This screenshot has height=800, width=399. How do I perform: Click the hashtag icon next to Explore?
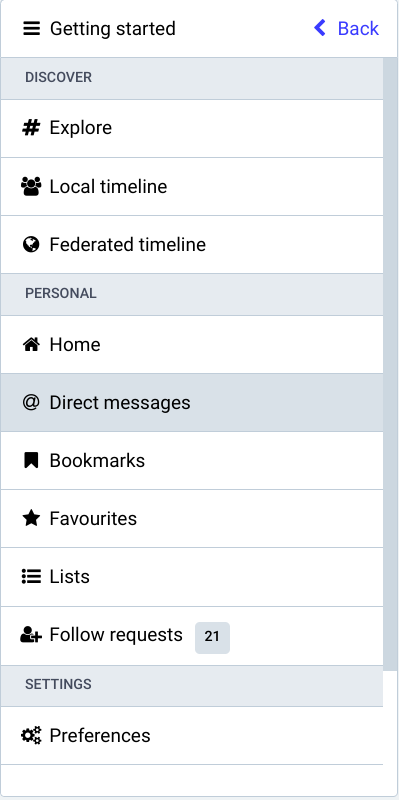(x=31, y=128)
